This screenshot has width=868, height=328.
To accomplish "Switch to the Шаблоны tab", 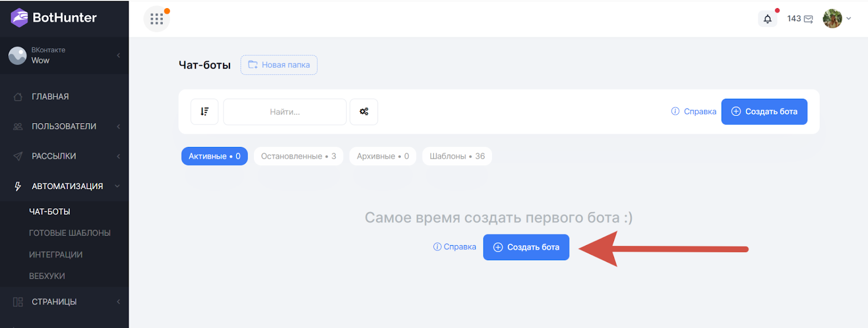I will coord(457,156).
